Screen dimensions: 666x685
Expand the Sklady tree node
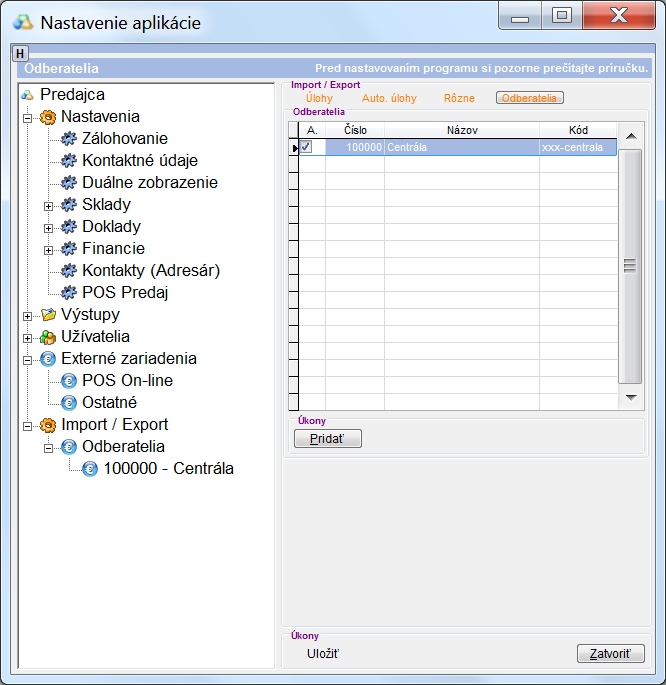tap(48, 205)
